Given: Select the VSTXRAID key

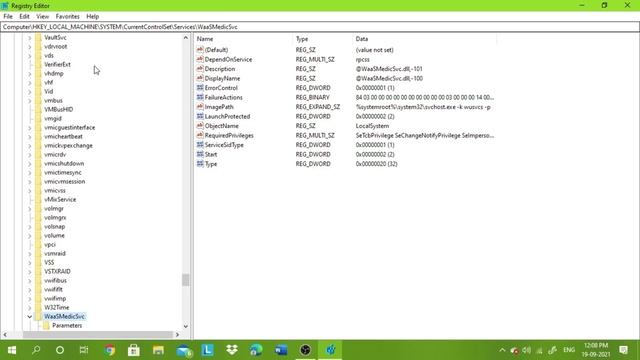Looking at the screenshot, I should point(57,271).
